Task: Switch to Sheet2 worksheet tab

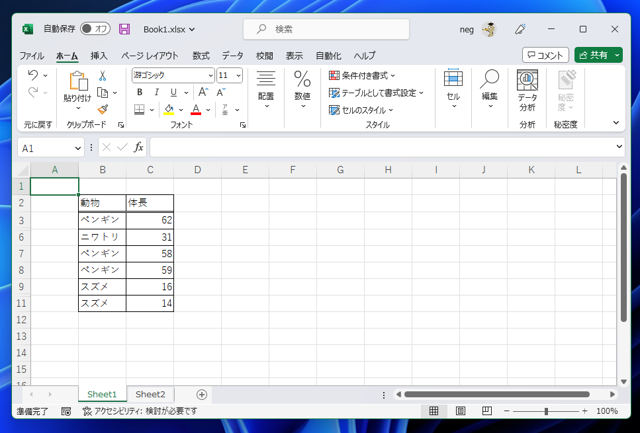Action: (x=150, y=394)
